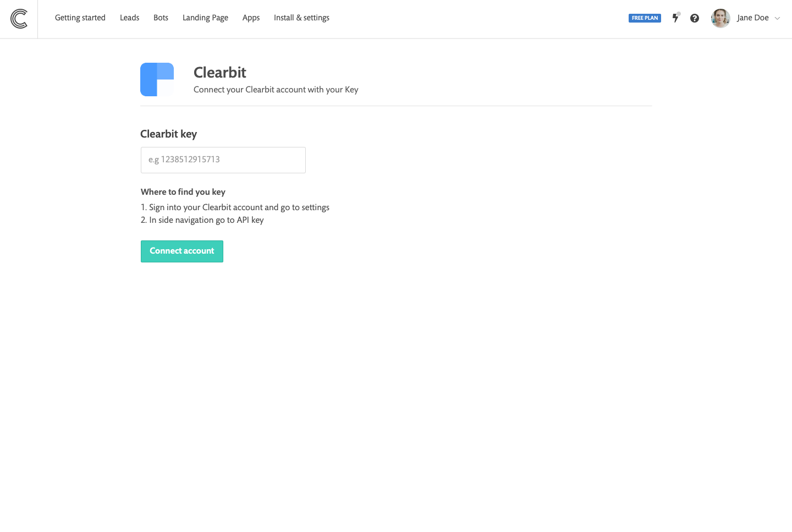Open the Bots menu item

click(161, 18)
